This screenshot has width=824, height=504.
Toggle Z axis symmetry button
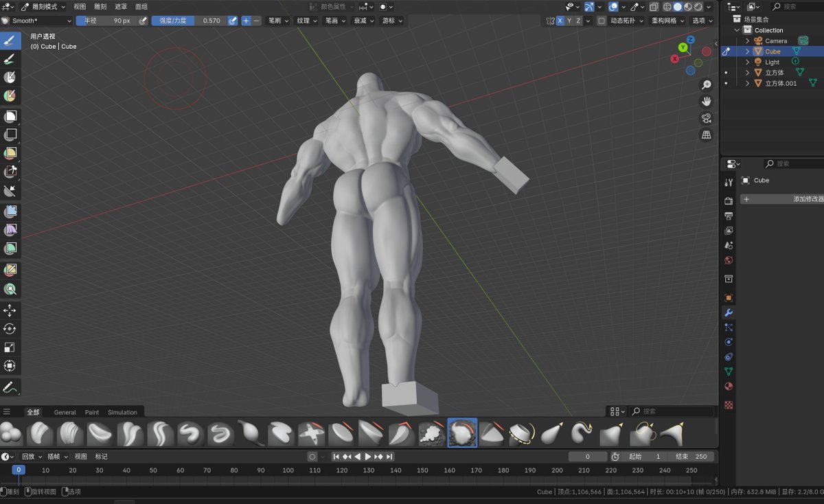click(578, 21)
